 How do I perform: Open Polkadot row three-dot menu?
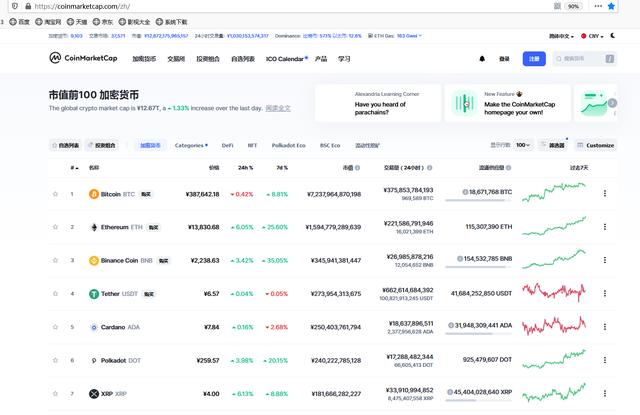click(x=604, y=360)
